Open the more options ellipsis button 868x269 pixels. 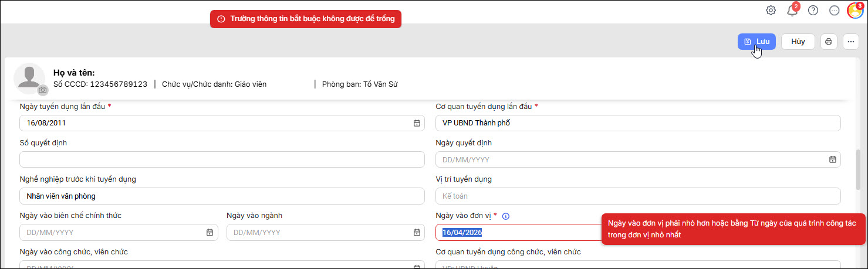(x=851, y=42)
